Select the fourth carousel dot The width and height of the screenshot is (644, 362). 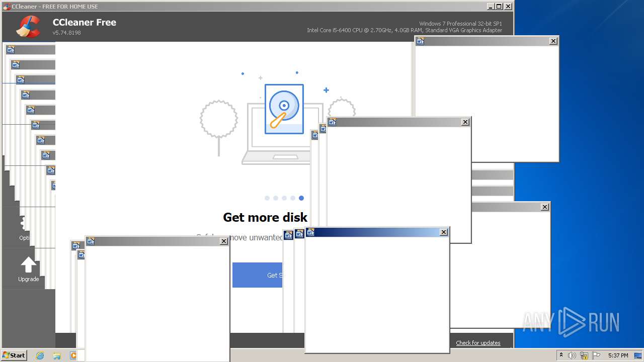(293, 198)
